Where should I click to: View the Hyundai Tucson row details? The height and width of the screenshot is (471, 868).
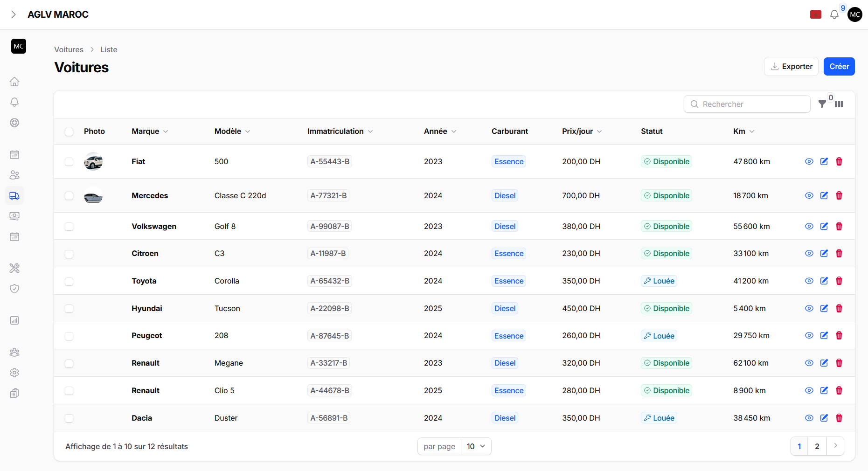pos(809,308)
